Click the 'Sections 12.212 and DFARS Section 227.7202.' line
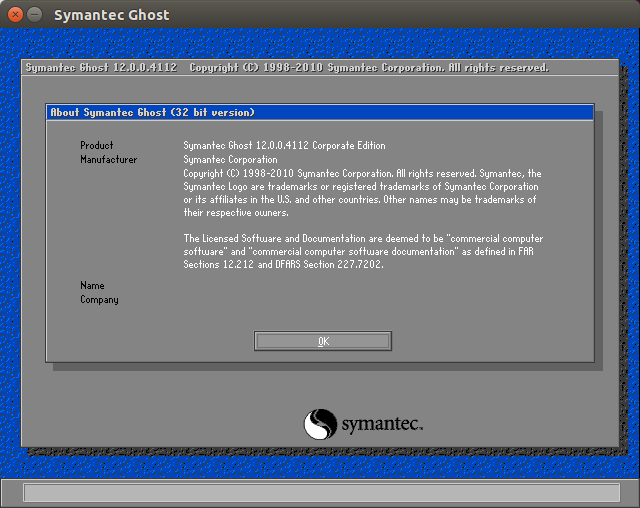 click(x=283, y=264)
